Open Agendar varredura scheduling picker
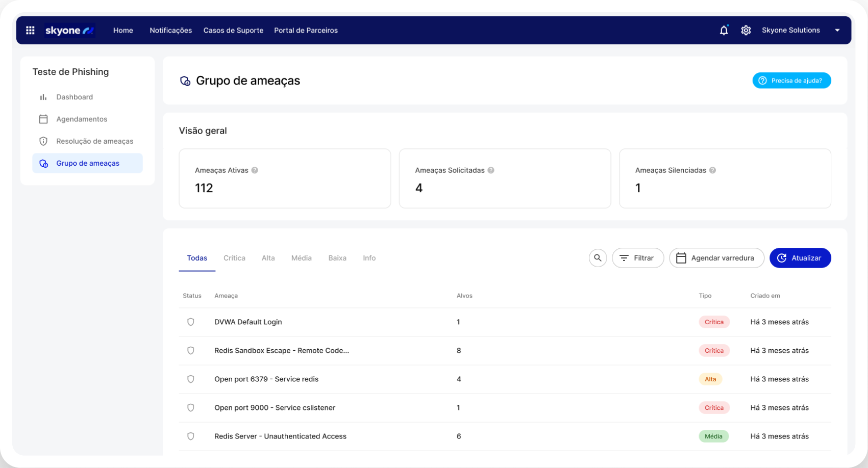The image size is (868, 468). pyautogui.click(x=716, y=258)
